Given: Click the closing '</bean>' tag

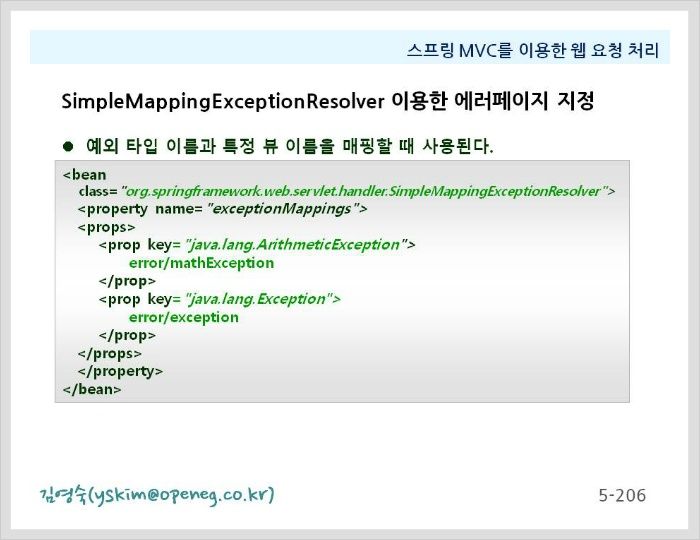Looking at the screenshot, I should coord(92,389).
